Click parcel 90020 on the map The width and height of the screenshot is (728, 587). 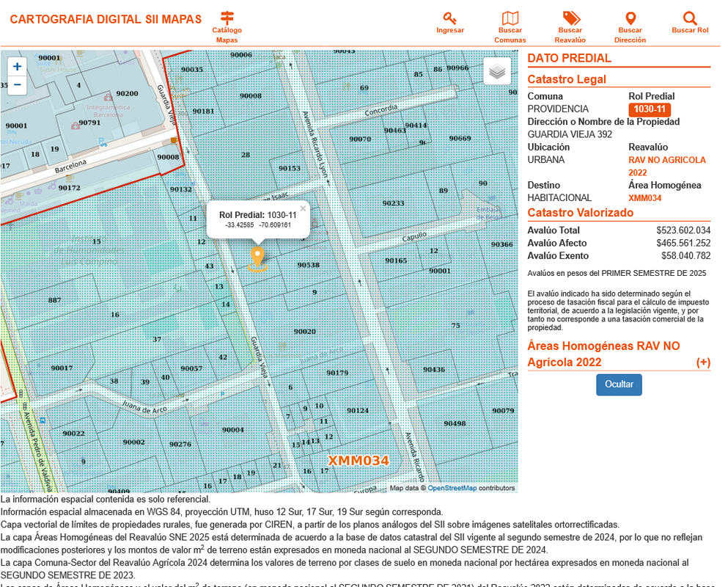(304, 332)
